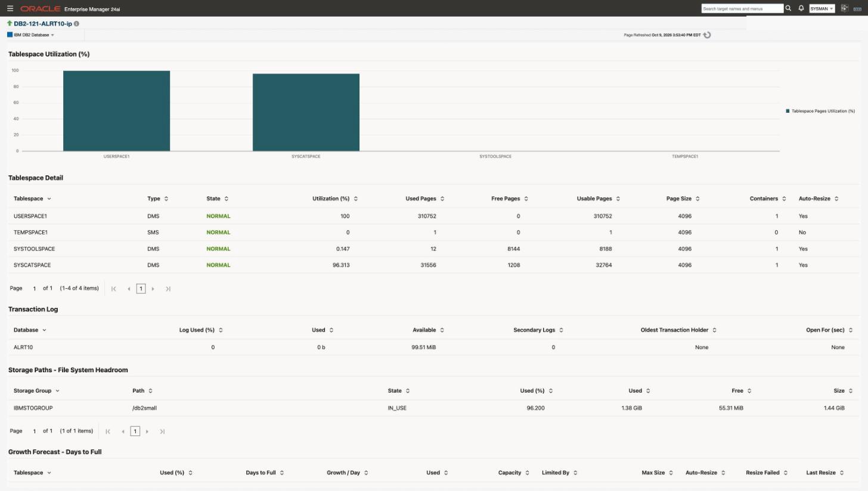Click the search target names field
Viewport: 868px width, 491px height.
742,8
